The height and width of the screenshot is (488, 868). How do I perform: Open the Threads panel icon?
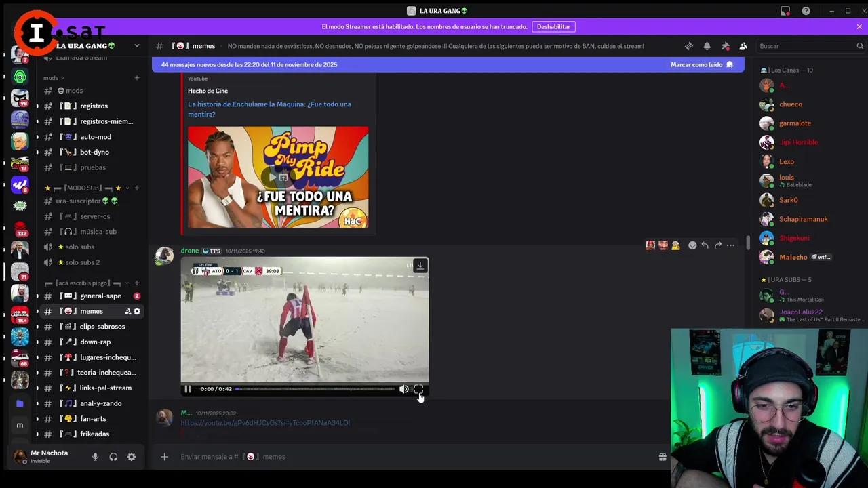tap(689, 46)
